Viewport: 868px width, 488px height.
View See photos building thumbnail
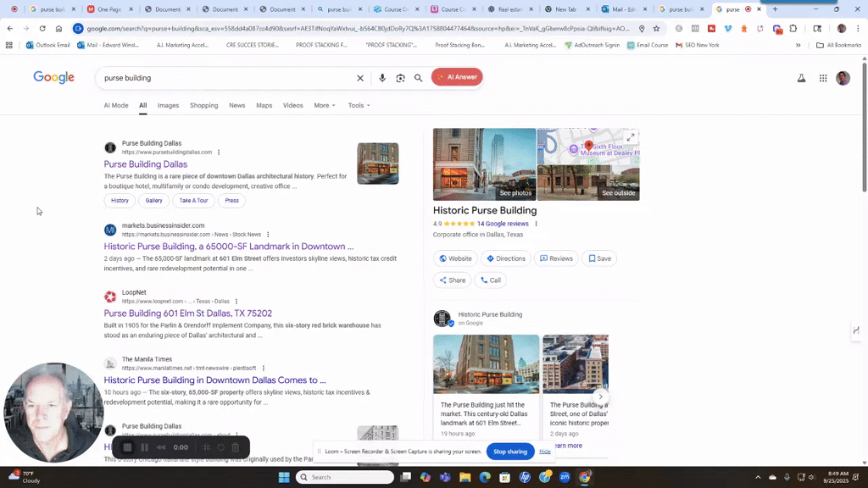coord(484,164)
